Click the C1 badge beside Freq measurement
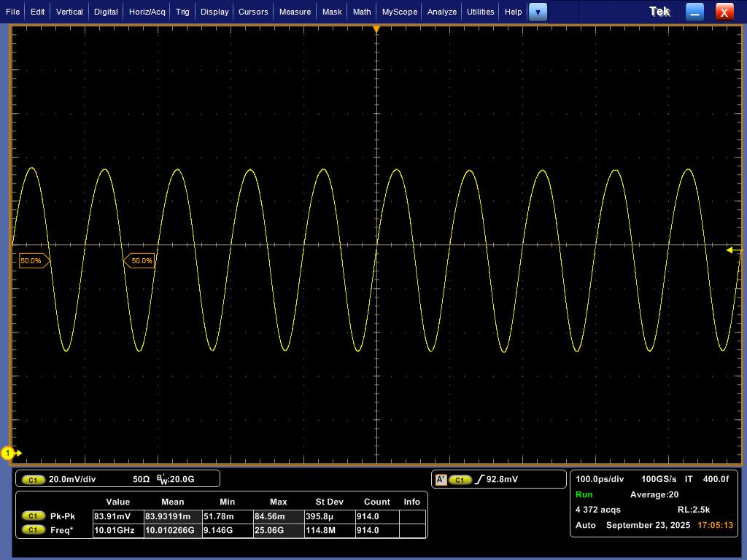This screenshot has width=747, height=560. click(33, 530)
